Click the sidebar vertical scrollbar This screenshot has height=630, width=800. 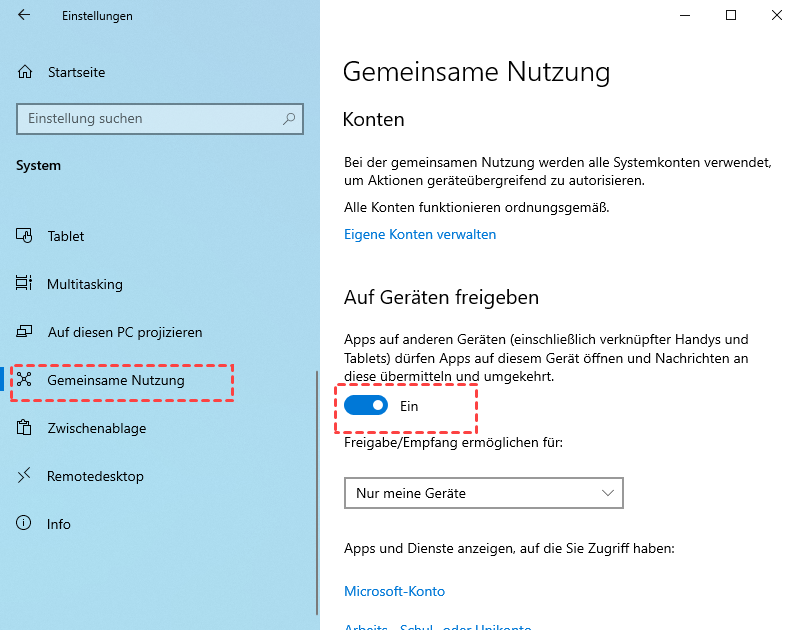[317, 490]
